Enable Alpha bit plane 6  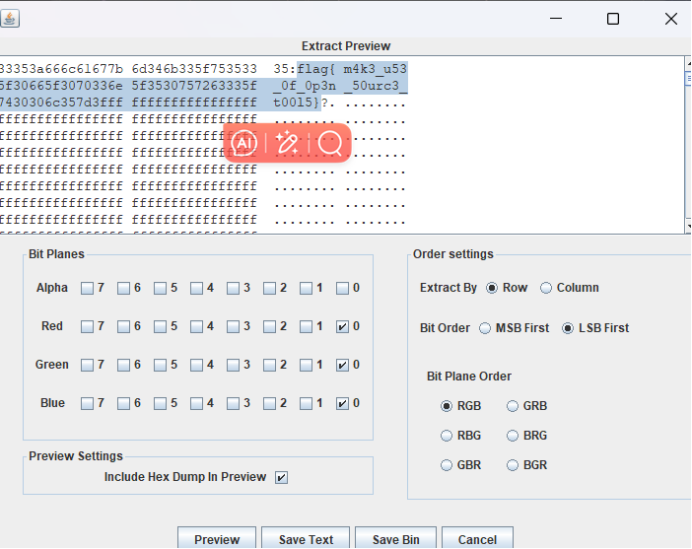(x=124, y=289)
